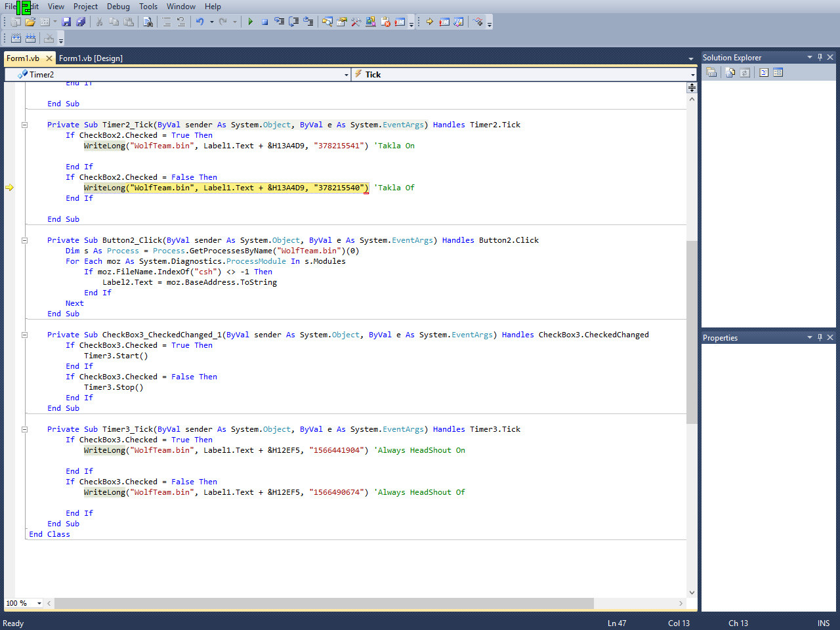
Task: Pin the Solution Explorer panel
Action: coord(820,57)
